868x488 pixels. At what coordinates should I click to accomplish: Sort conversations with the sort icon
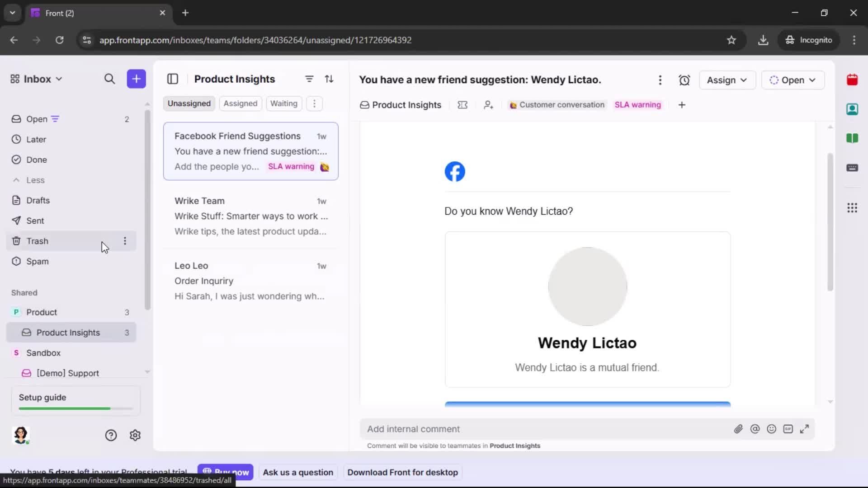330,79
